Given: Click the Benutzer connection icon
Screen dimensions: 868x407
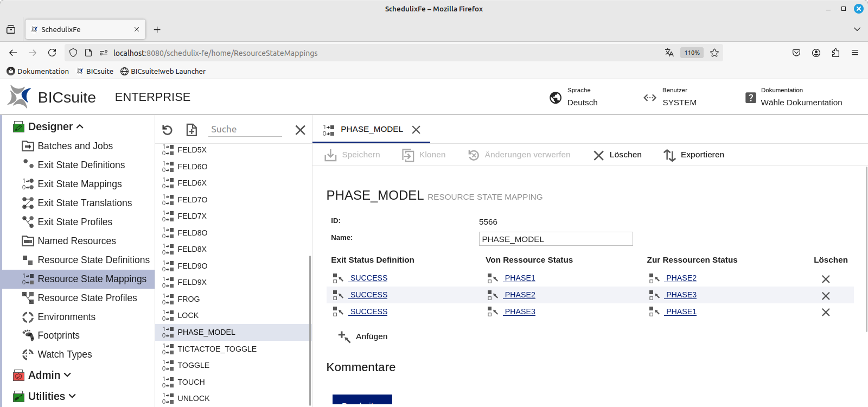Looking at the screenshot, I should pyautogui.click(x=650, y=98).
